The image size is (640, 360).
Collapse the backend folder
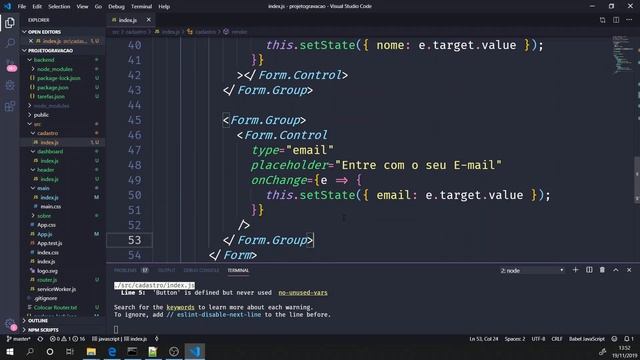pos(63,60)
